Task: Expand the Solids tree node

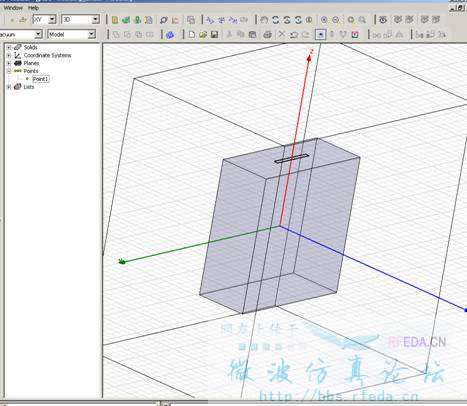Action: (x=9, y=47)
